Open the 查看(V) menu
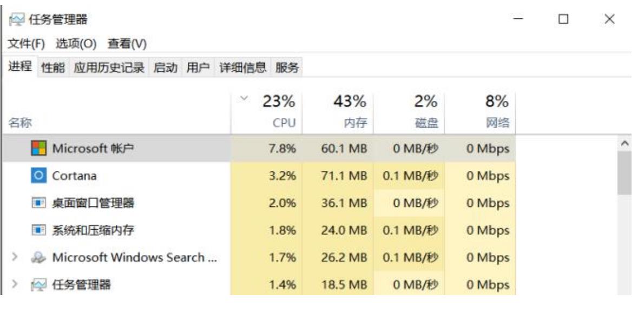This screenshot has width=644, height=314. click(127, 43)
